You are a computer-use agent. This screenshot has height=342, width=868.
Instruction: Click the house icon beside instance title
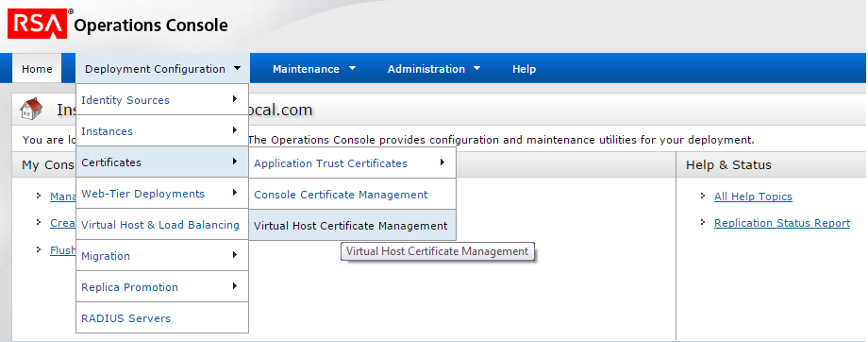(31, 109)
